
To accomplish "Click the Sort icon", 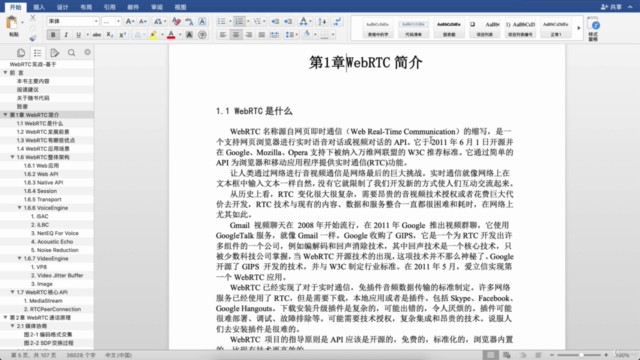I will [x=322, y=21].
